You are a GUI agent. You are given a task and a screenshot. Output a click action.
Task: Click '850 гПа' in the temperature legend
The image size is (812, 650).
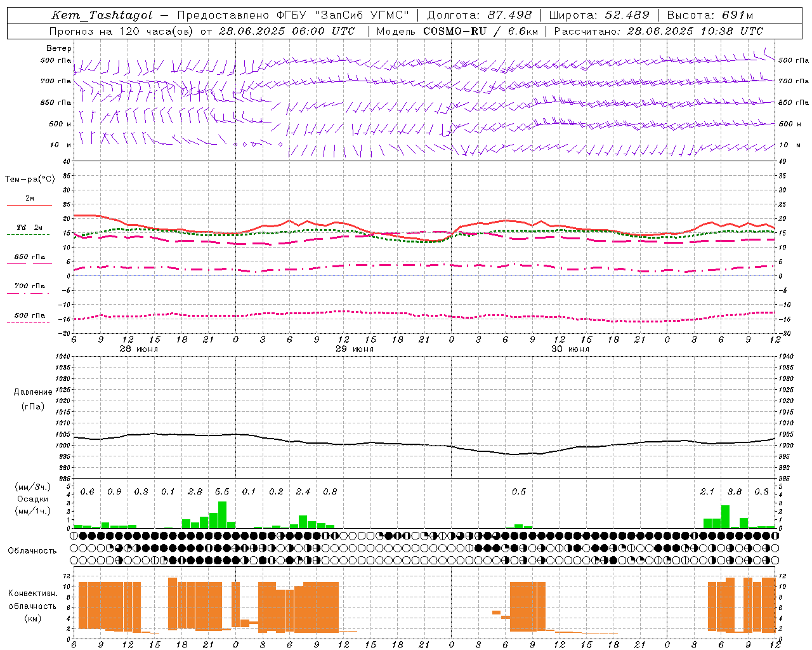coord(30,257)
